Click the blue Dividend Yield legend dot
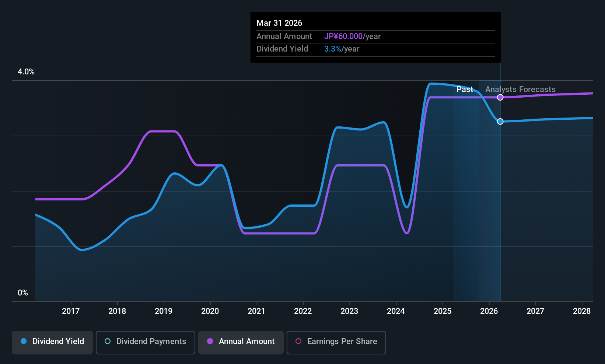Screen dimensions: 605x364 pyautogui.click(x=24, y=342)
